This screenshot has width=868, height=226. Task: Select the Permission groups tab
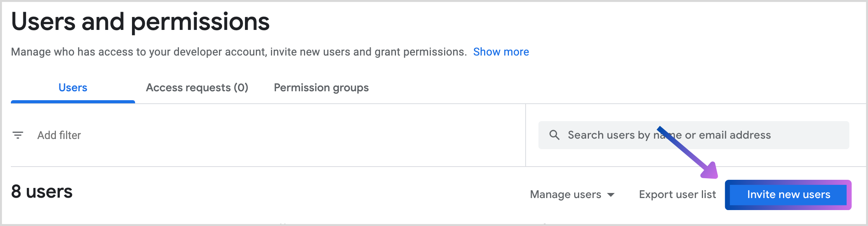click(x=321, y=88)
